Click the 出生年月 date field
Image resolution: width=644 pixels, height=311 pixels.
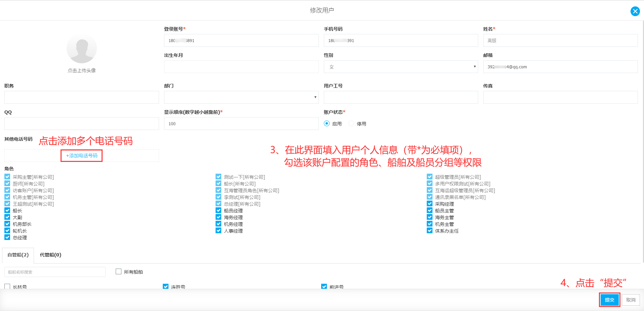tap(241, 67)
